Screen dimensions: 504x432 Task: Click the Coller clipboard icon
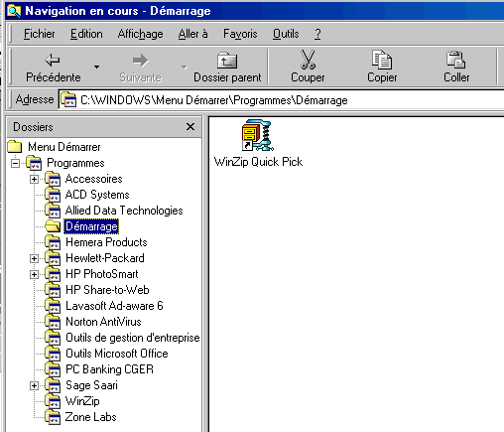(456, 60)
